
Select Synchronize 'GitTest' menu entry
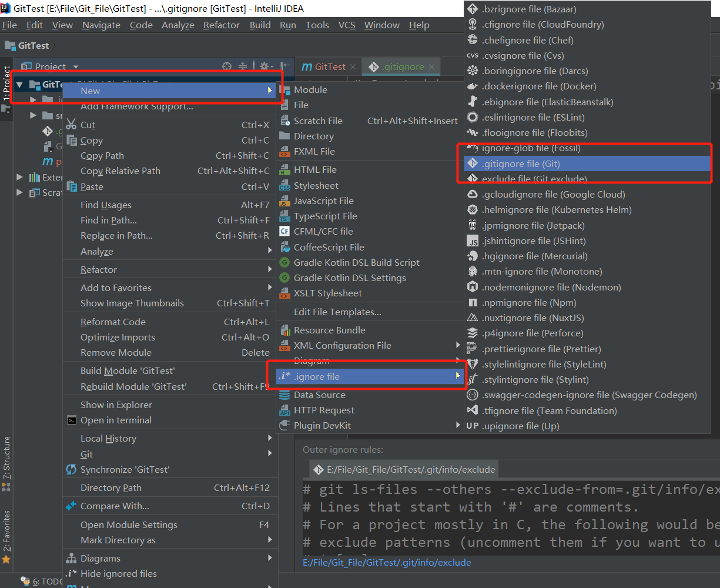coord(170,469)
